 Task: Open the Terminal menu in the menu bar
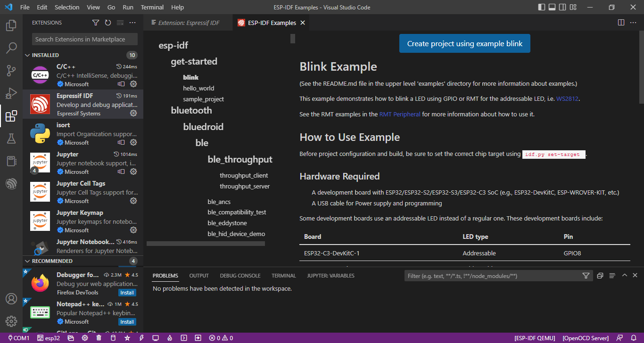point(152,7)
